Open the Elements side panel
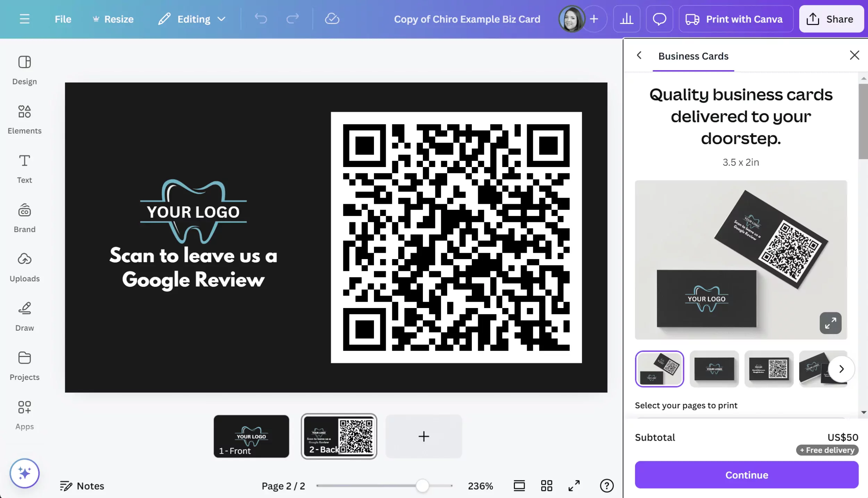The width and height of the screenshot is (868, 498). pos(24,119)
